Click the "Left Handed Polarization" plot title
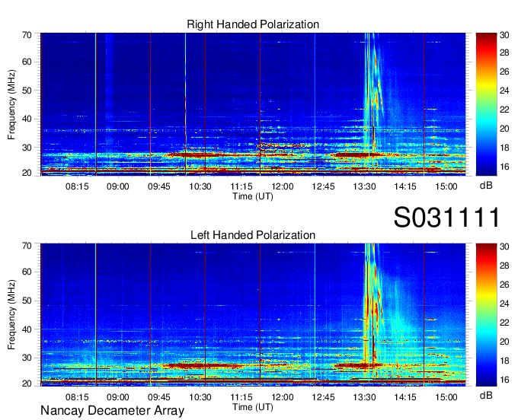 coord(253,235)
